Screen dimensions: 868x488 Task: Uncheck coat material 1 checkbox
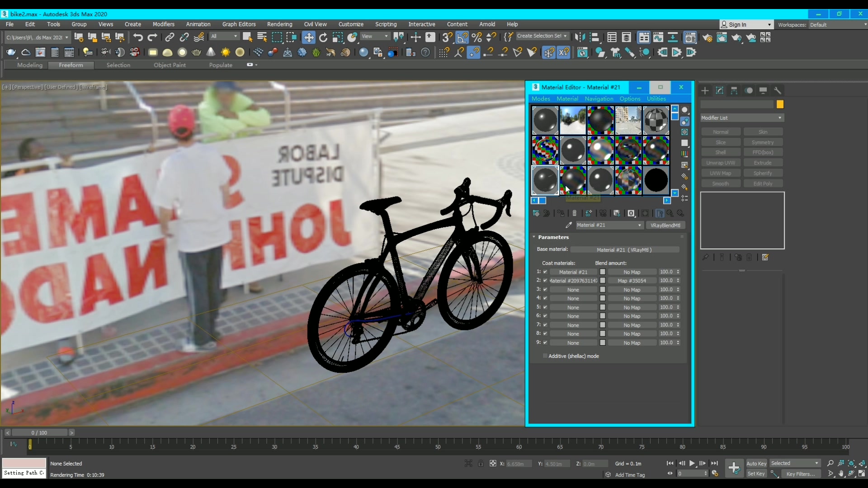pos(545,272)
